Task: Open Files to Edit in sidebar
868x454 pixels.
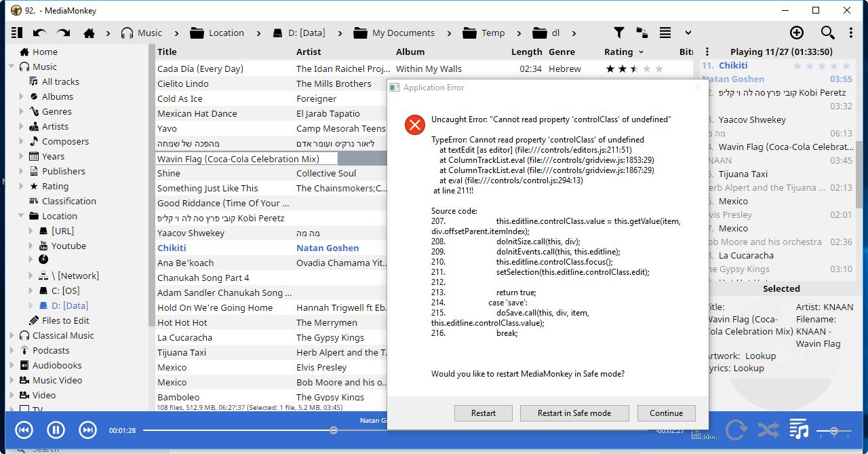Action: [65, 320]
